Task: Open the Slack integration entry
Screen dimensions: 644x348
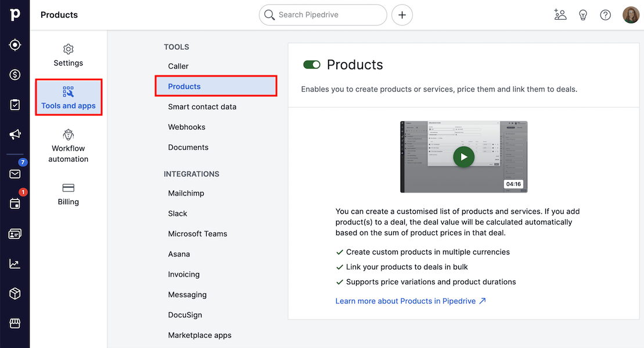Action: 178,213
